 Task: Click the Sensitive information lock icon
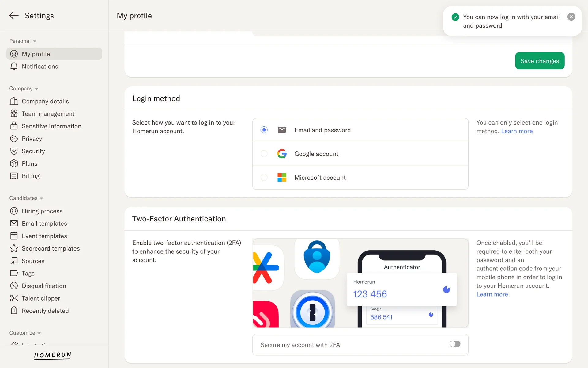click(x=14, y=126)
